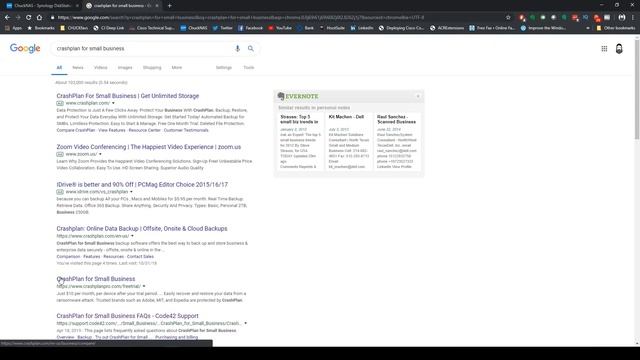Select the Videos search tab
Screen dimensions: 640x360
(100, 68)
